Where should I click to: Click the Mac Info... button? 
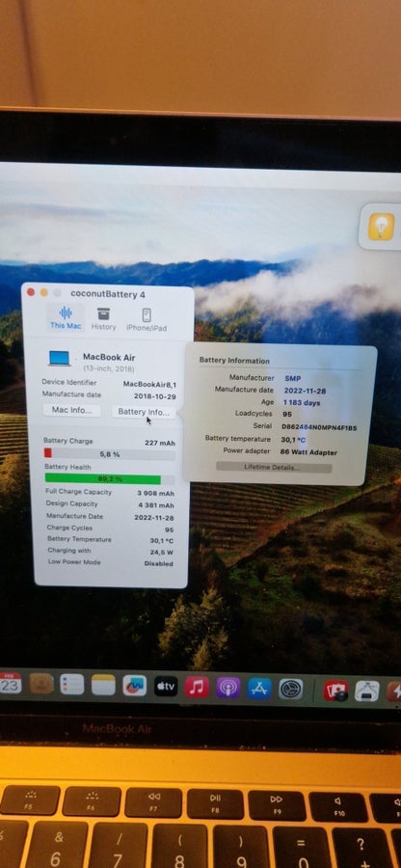click(x=72, y=410)
